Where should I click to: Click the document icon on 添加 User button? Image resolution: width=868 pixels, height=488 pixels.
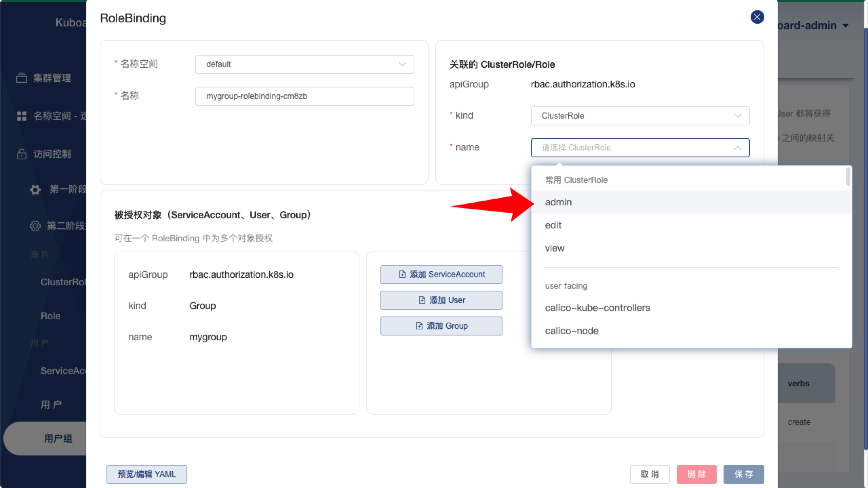click(422, 300)
